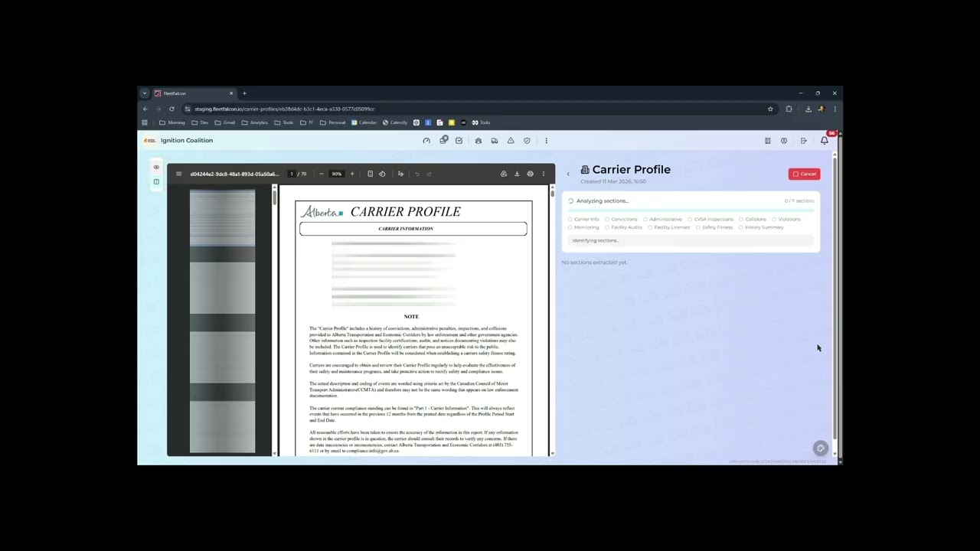Zoom out the PDF with minus button
980x551 pixels.
pos(321,174)
